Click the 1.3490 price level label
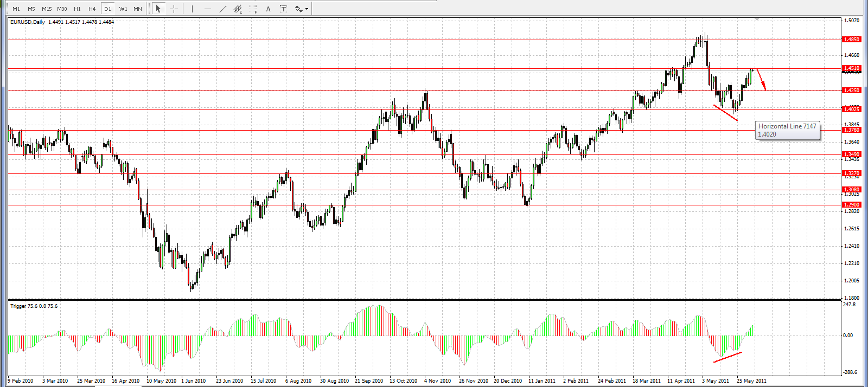Screen dimensions: 868x387 tap(851, 154)
